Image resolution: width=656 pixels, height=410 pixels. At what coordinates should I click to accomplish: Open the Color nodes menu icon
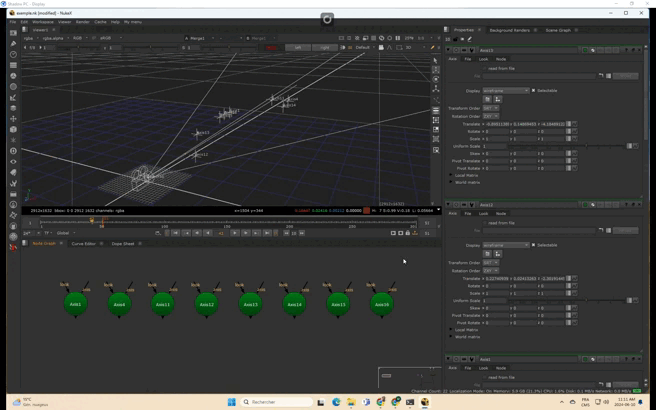click(x=13, y=76)
